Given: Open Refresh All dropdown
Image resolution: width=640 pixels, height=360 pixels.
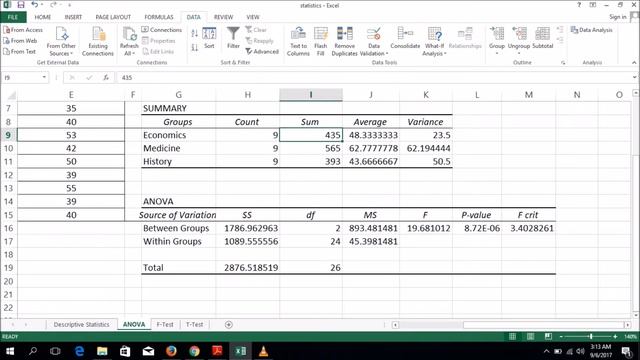Looking at the screenshot, I should 129,41.
